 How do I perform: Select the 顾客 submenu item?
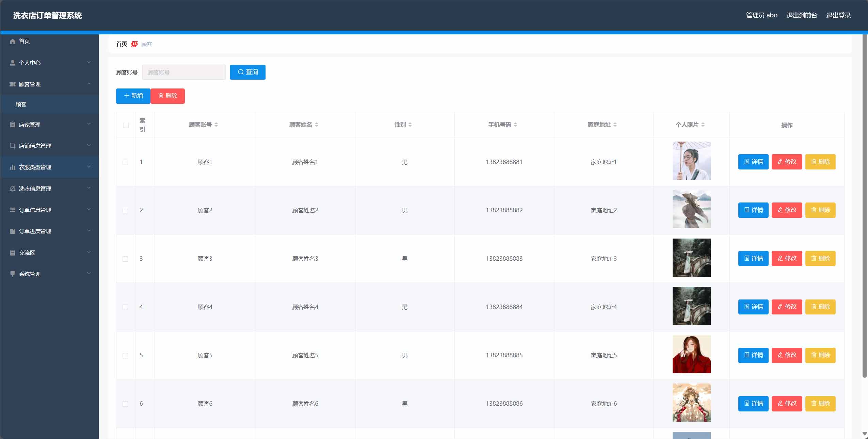[49, 104]
